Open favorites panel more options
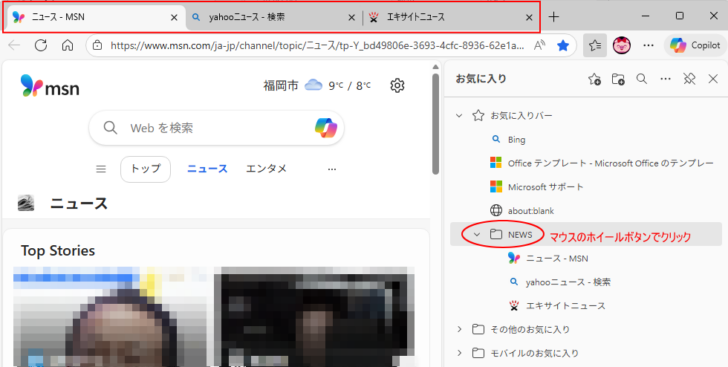The image size is (728, 367). (665, 79)
